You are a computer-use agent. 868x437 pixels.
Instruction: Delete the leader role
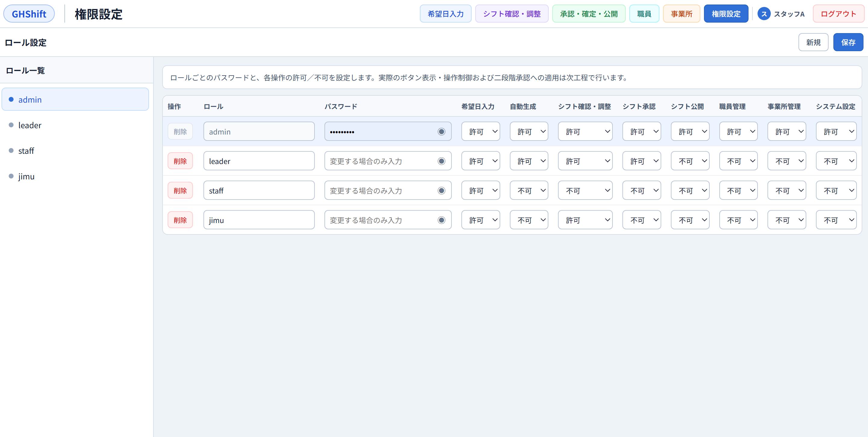click(180, 161)
